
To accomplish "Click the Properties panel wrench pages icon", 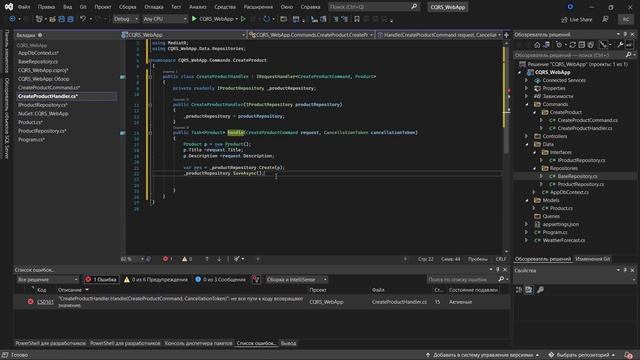I will tap(540, 290).
